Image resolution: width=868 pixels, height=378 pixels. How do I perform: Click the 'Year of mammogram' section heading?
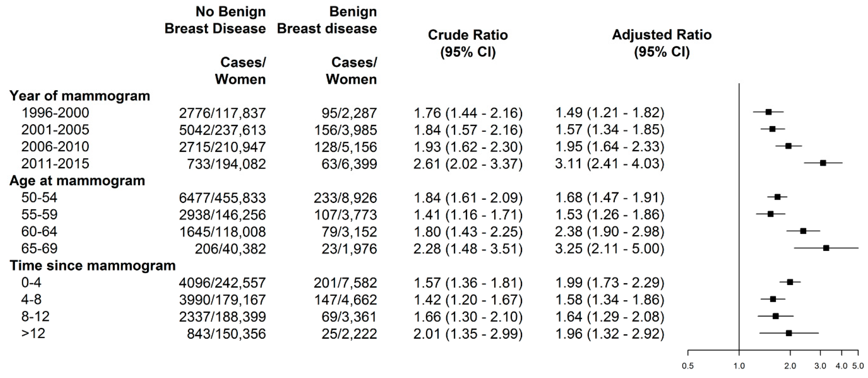coord(80,96)
